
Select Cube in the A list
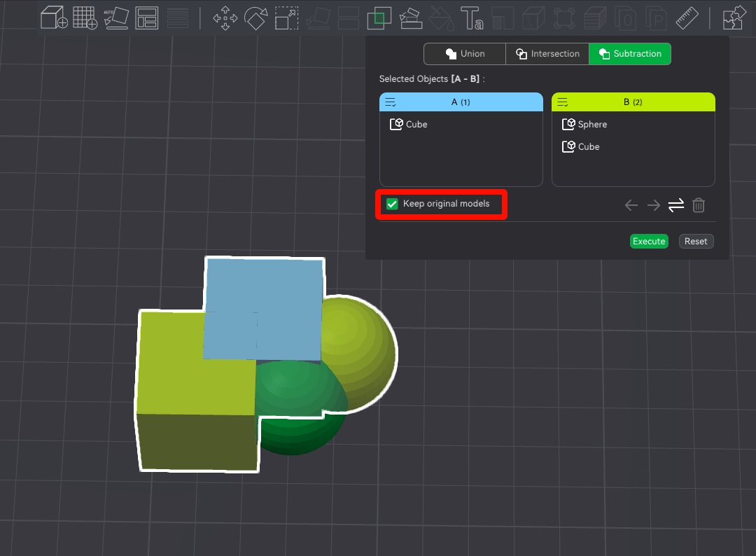(x=408, y=125)
